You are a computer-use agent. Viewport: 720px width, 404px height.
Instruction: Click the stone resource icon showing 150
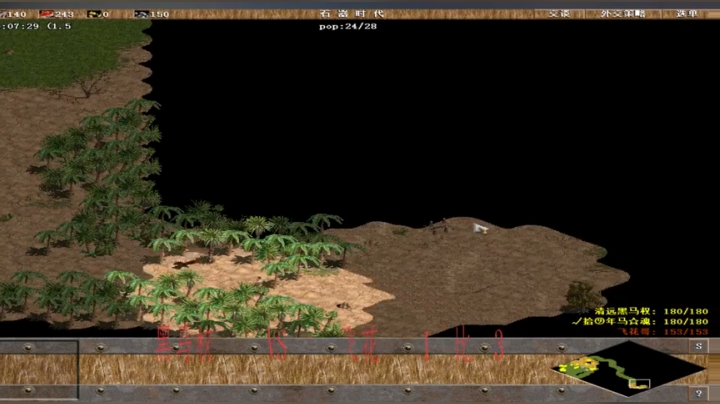(x=141, y=14)
